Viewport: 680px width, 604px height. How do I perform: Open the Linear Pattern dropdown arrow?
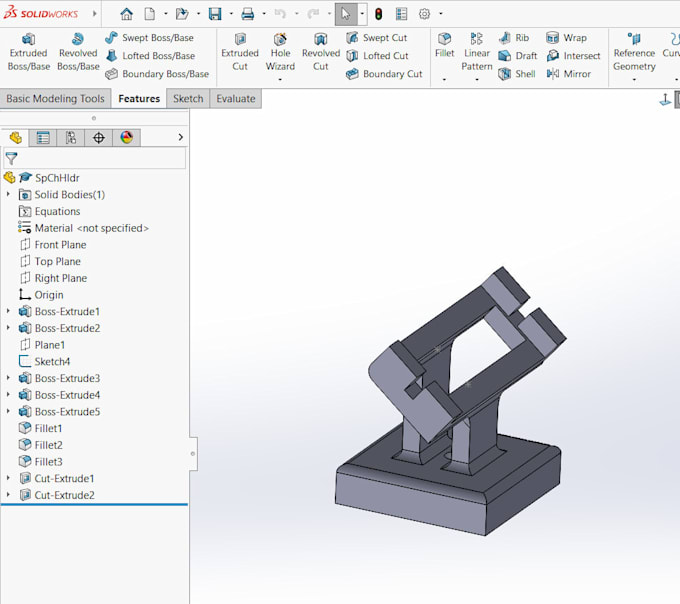coord(477,79)
